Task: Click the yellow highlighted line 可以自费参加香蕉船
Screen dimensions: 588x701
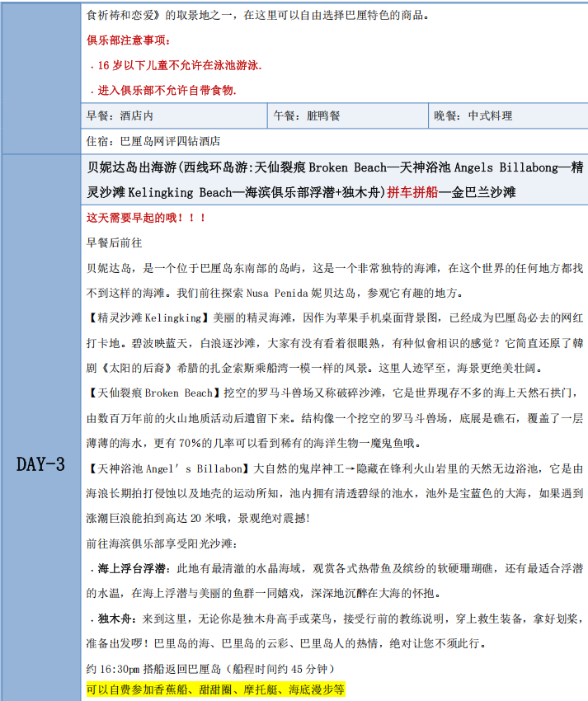Action: [x=215, y=689]
